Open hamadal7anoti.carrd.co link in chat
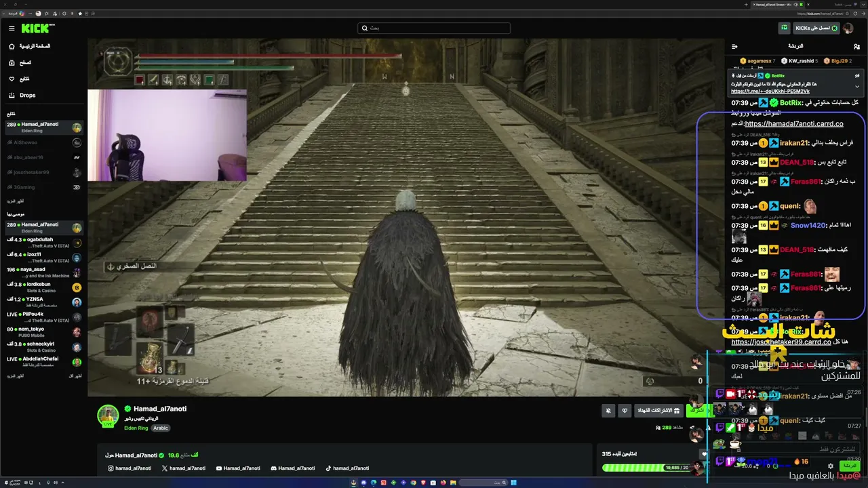Viewport: 868px width, 488px height. 794,124
